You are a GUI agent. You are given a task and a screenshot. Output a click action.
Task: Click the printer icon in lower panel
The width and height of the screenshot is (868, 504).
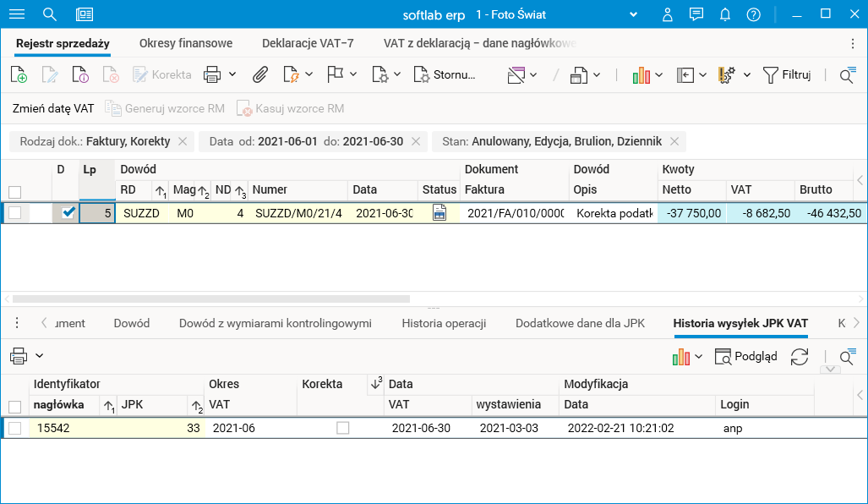click(19, 355)
